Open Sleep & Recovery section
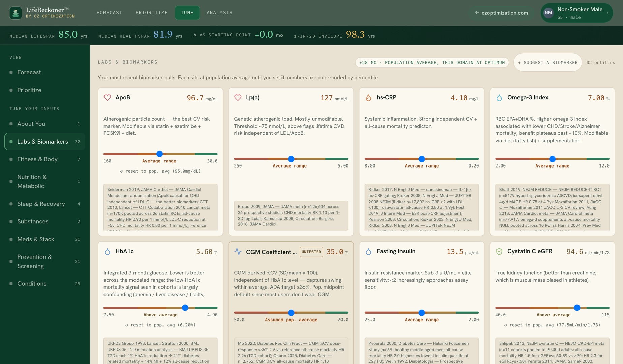 point(45,204)
